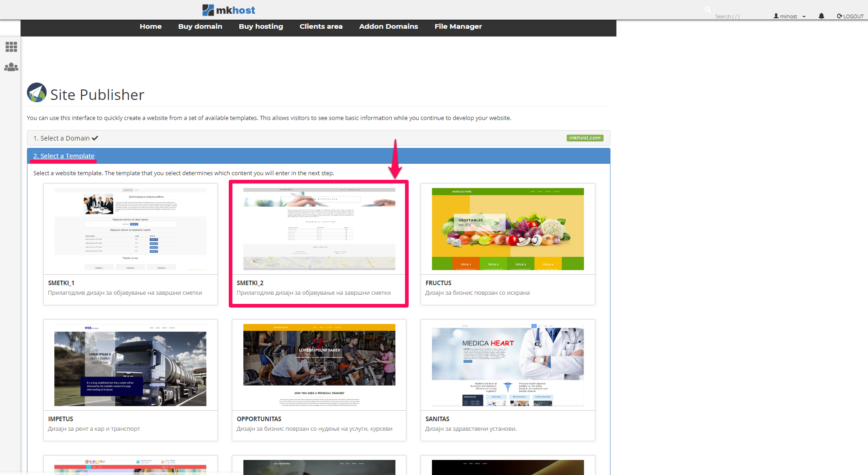The image size is (868, 475).
Task: Click the search magnifier icon
Action: tap(707, 10)
